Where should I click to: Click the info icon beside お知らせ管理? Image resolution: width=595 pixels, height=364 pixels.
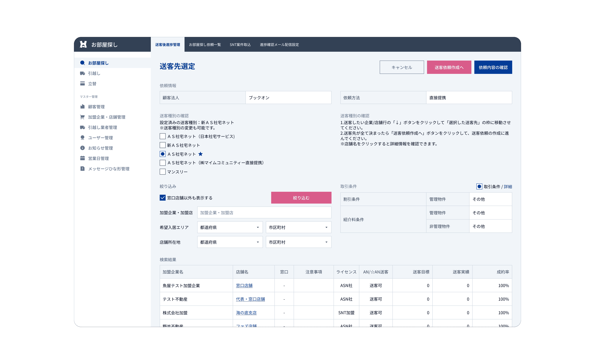click(82, 148)
